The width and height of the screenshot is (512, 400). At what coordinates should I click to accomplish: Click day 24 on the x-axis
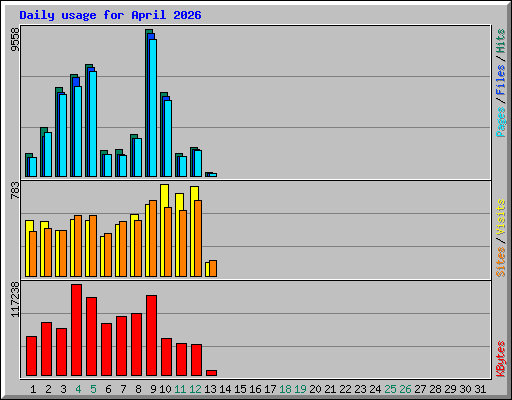(375, 389)
